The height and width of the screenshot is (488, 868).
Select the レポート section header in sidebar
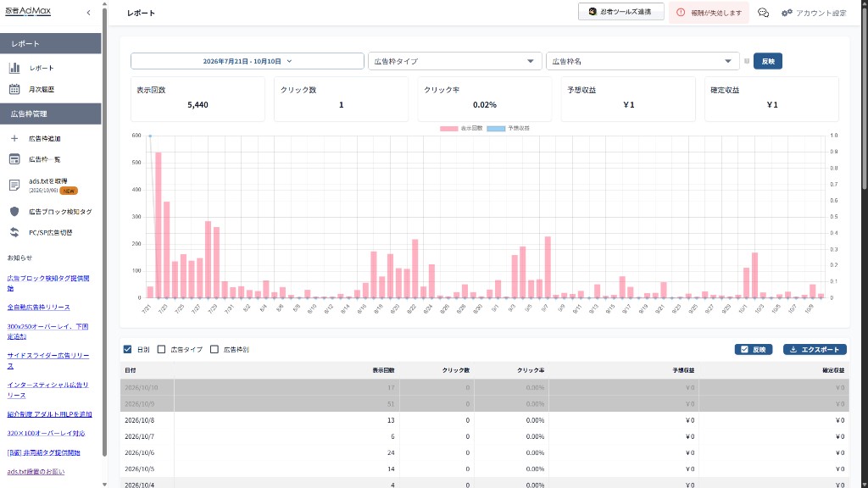[50, 44]
